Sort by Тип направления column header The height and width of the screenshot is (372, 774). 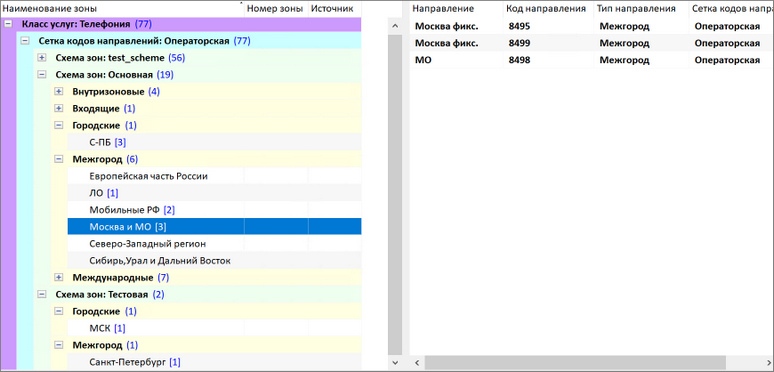tap(641, 8)
